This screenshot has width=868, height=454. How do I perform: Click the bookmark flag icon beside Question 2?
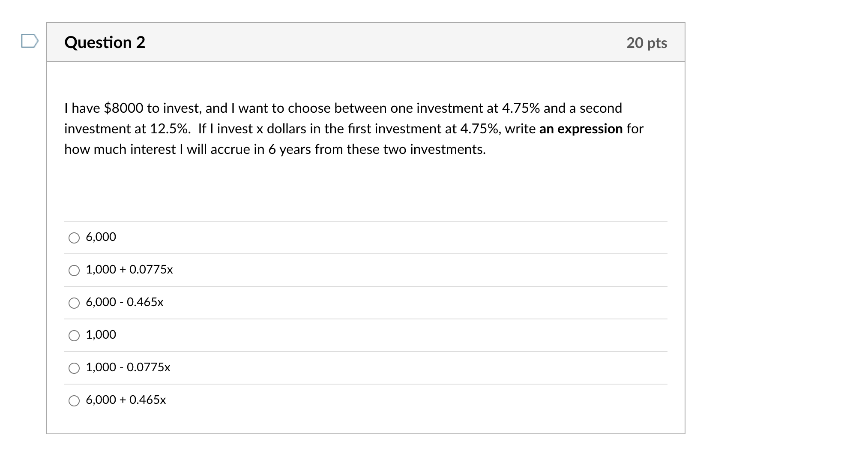(x=30, y=42)
